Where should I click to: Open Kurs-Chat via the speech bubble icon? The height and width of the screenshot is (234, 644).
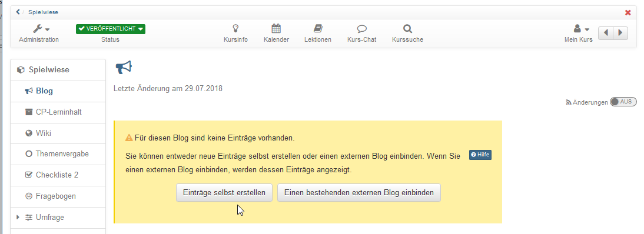361,34
